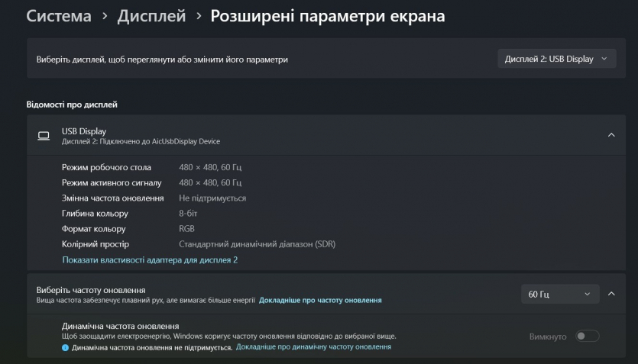Click the Колірний простір SDR value text
This screenshot has height=364, width=638.
pos(257,244)
